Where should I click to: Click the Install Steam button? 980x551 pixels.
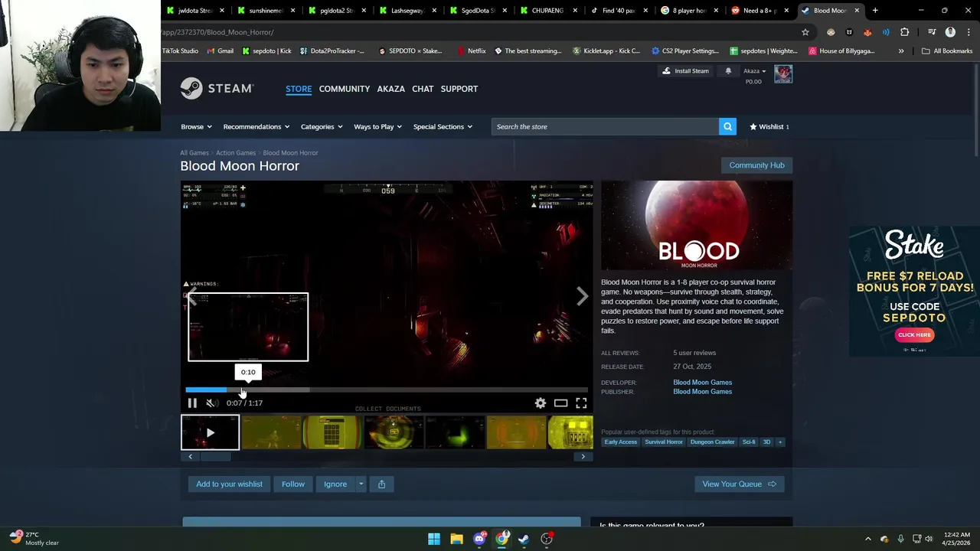click(x=686, y=71)
